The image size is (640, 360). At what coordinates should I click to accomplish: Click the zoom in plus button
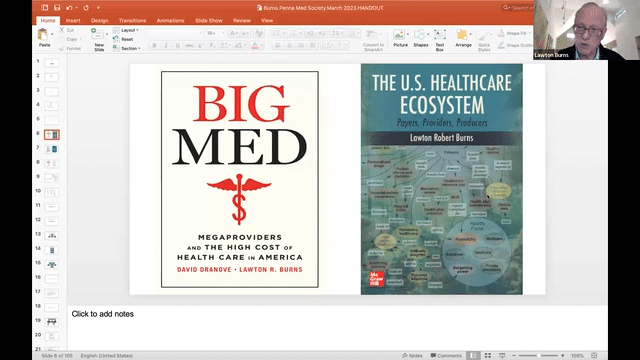coord(562,356)
